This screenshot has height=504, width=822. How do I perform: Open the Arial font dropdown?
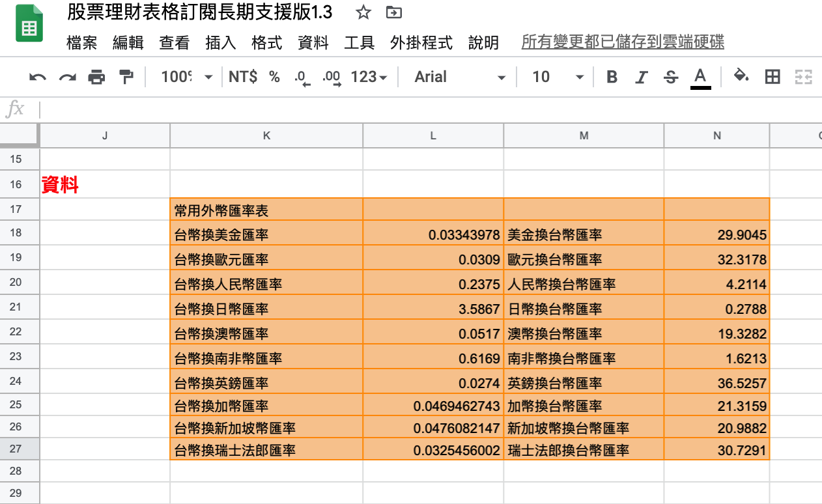point(460,77)
